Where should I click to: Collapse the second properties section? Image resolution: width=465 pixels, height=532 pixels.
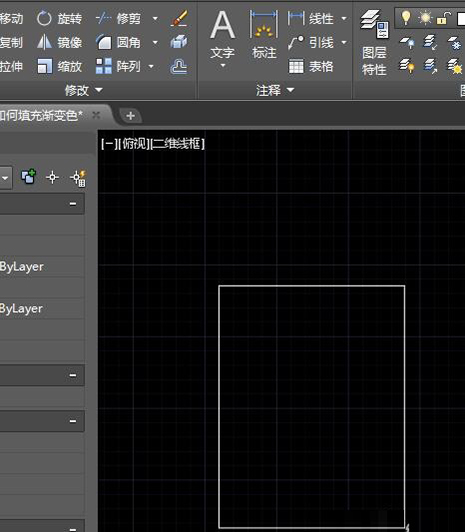pyautogui.click(x=73, y=375)
